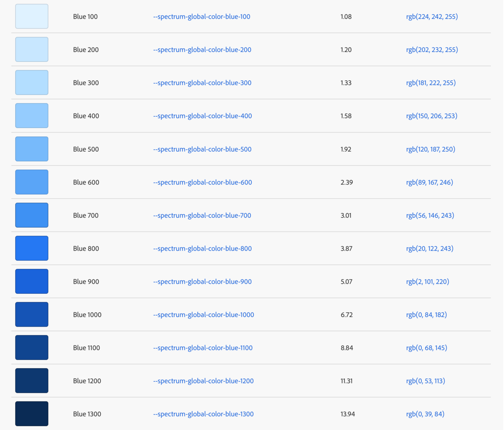
Task: Copy the rgb(0, 84, 182) value
Action: point(426,315)
